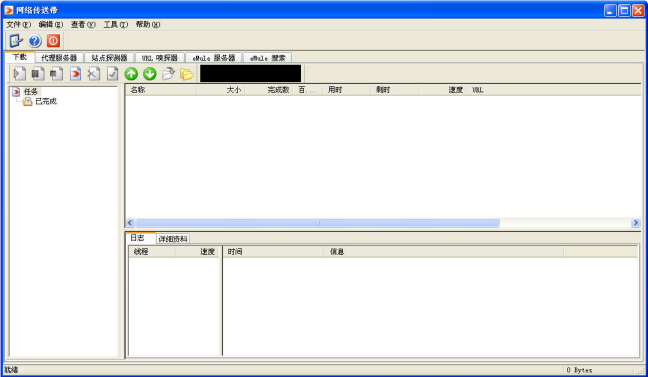Viewport: 648px width, 377px height.
Task: Add a new download task icon
Action: coord(75,74)
